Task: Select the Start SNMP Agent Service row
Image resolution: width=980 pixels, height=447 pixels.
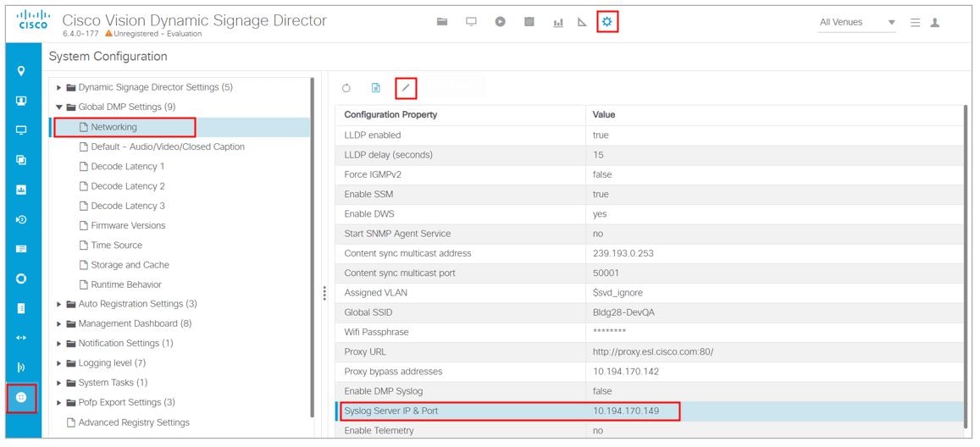Action: point(650,234)
